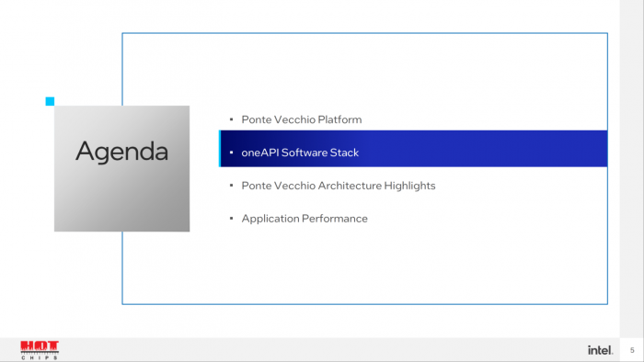The image size is (644, 362).
Task: Click the Hot Chips logo in footer
Action: pyautogui.click(x=40, y=350)
